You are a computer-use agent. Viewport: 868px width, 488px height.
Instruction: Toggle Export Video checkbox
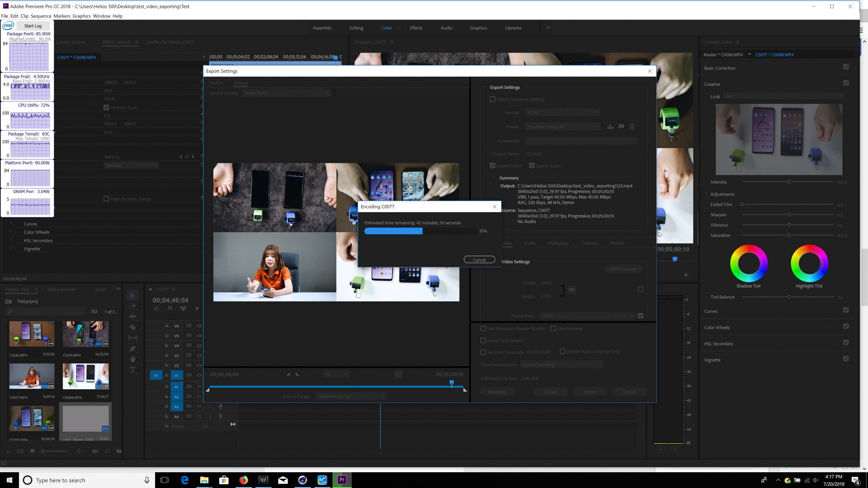492,166
